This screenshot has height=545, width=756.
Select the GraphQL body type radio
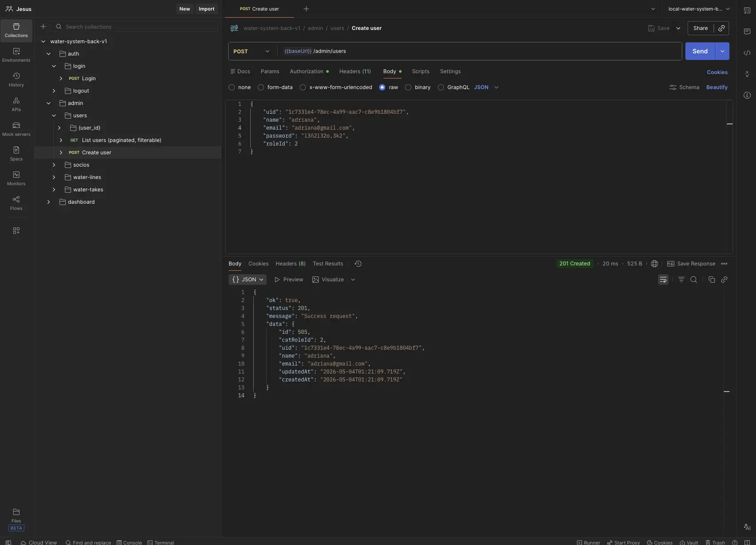441,87
